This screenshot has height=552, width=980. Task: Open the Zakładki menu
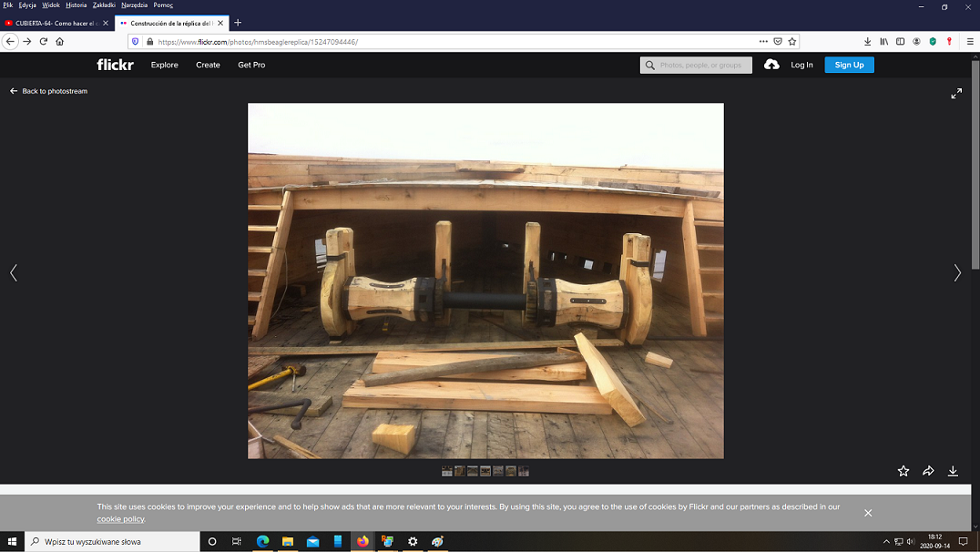pos(104,5)
